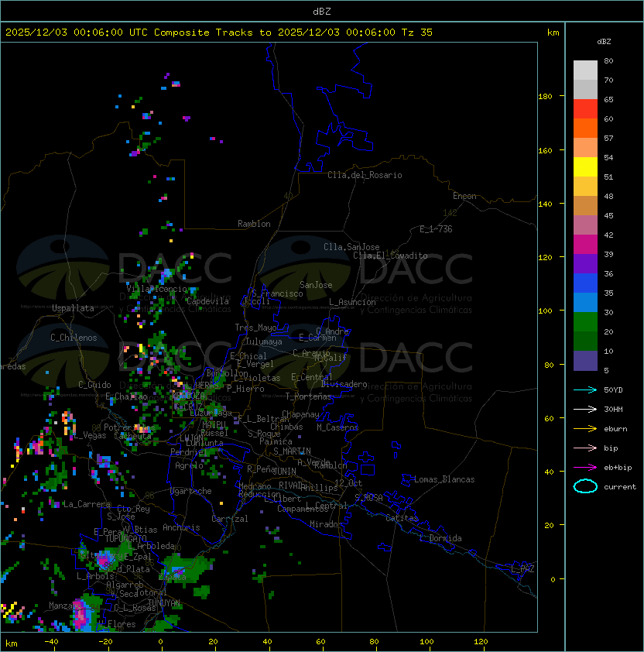Click the E_1-736 label on map
Screen dimensions: 644x652
[436, 229]
